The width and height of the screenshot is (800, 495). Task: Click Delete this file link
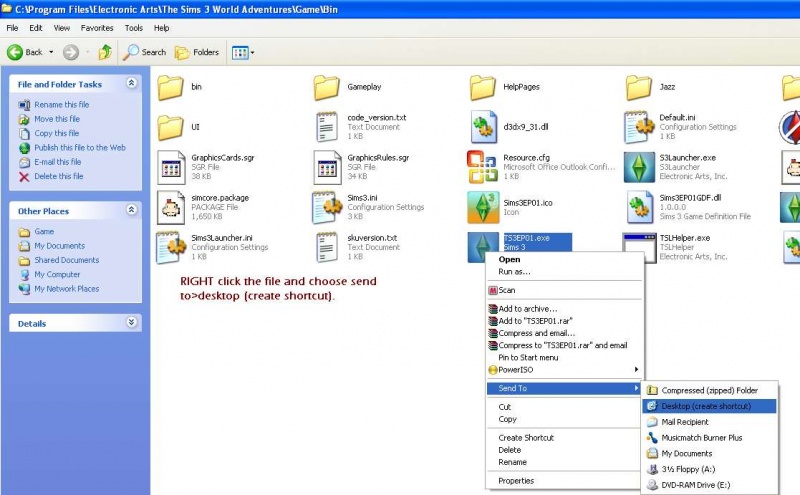(x=59, y=176)
